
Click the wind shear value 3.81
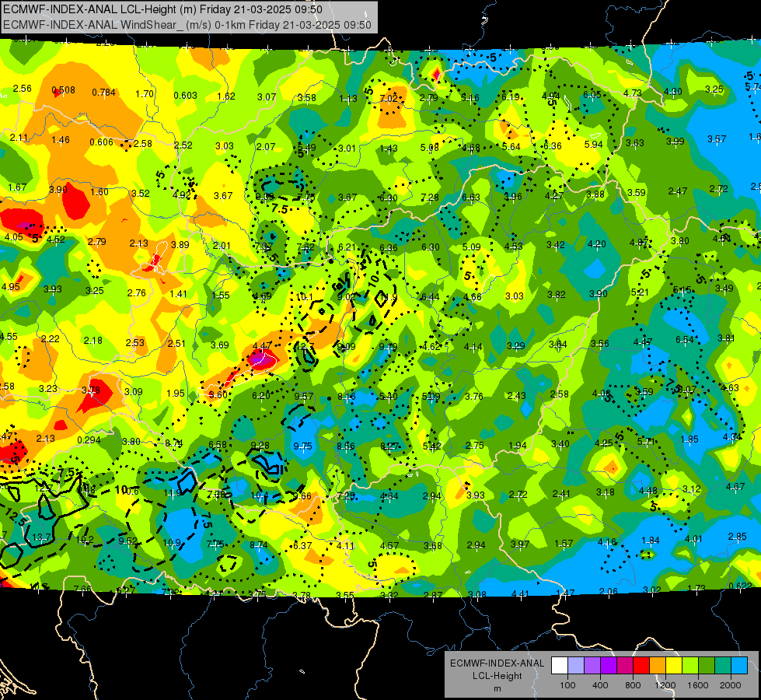726,338
